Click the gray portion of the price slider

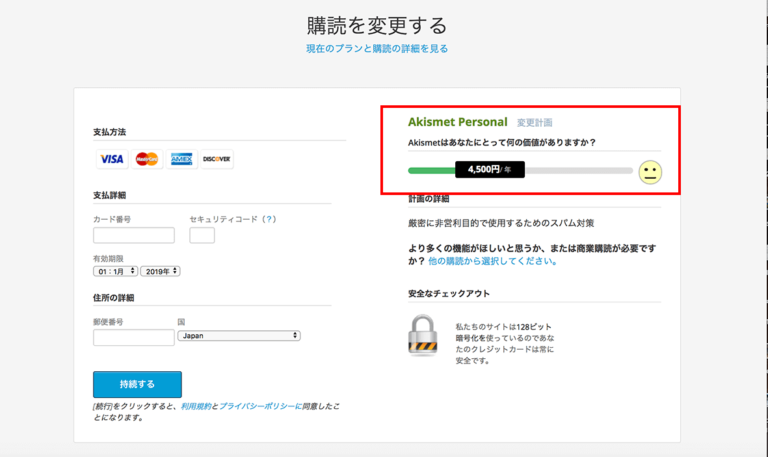coord(579,170)
